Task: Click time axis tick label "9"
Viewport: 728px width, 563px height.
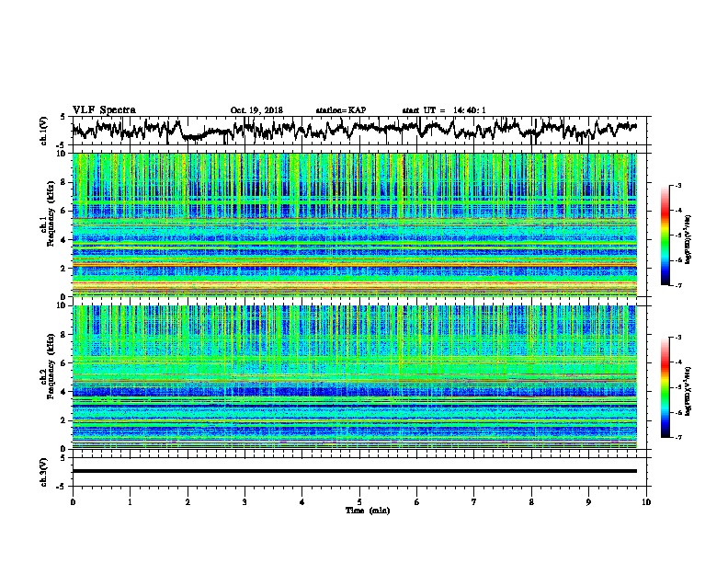Action: tap(588, 502)
